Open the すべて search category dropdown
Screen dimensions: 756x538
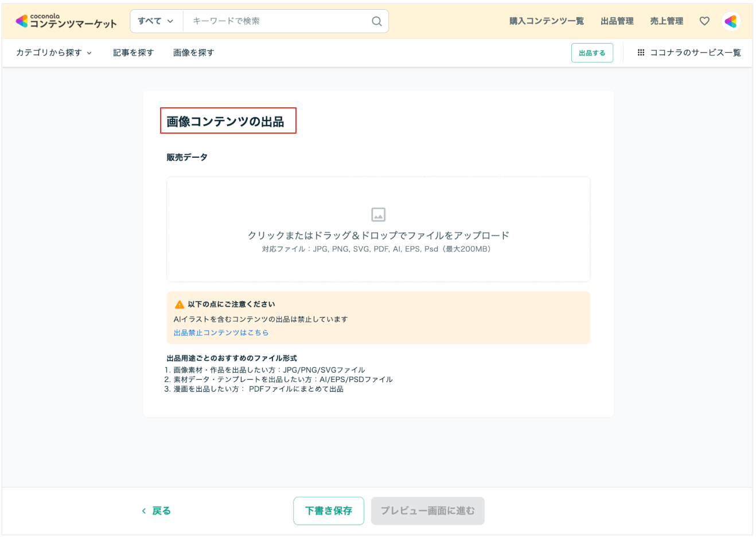pyautogui.click(x=156, y=21)
